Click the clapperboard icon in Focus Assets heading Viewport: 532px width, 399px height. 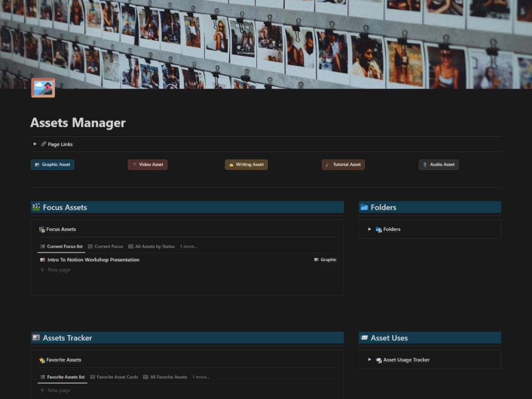tap(36, 206)
